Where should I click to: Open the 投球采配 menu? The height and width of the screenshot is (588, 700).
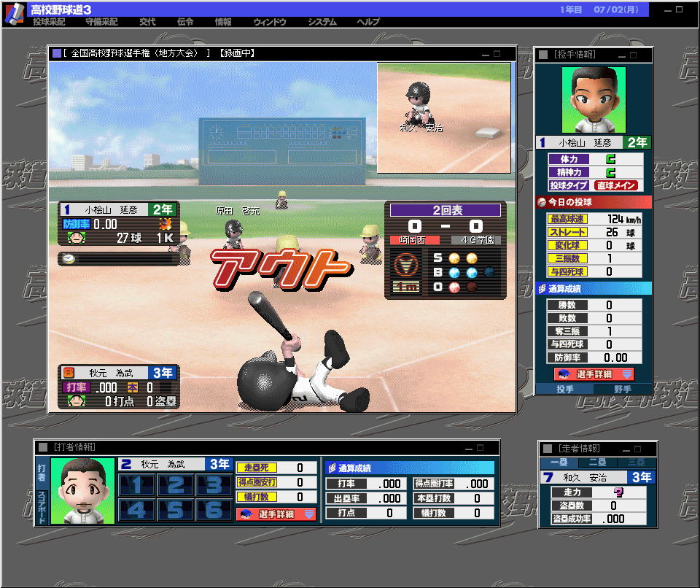coord(49,23)
